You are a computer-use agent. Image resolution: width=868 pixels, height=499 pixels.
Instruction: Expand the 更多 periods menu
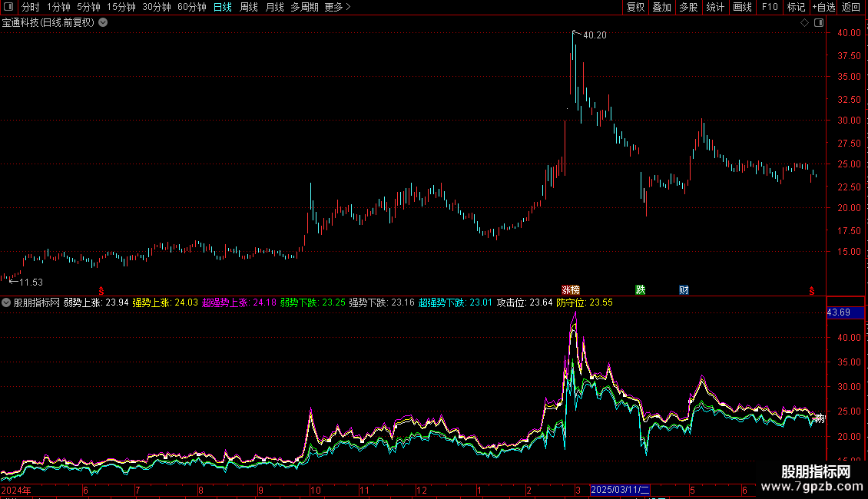pyautogui.click(x=338, y=7)
